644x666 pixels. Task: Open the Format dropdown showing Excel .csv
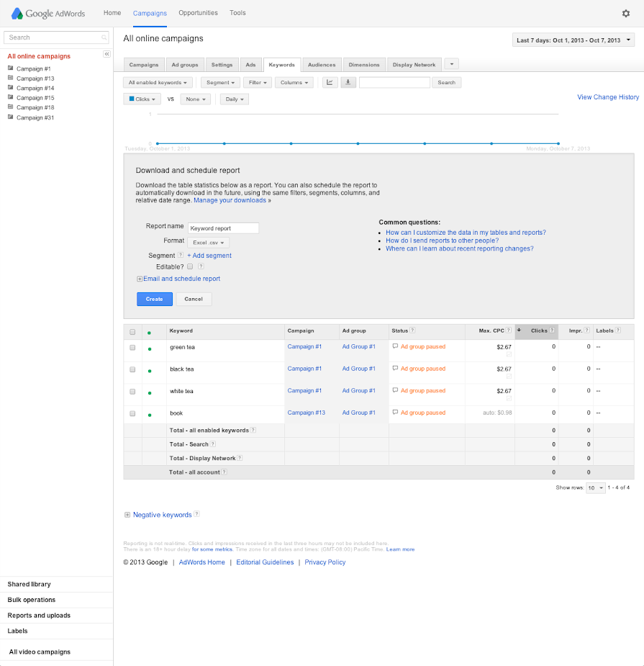click(208, 243)
